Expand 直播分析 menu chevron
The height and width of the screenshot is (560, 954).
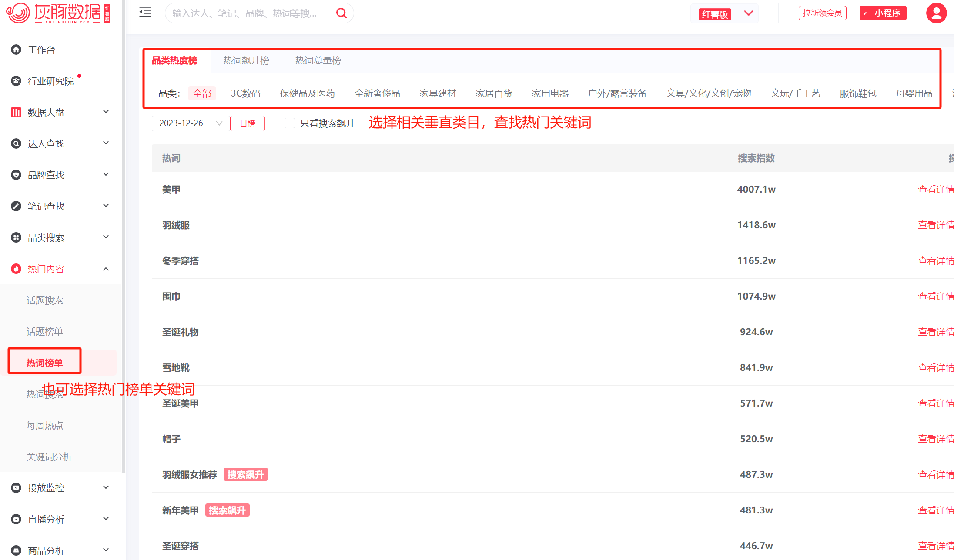coord(106,519)
